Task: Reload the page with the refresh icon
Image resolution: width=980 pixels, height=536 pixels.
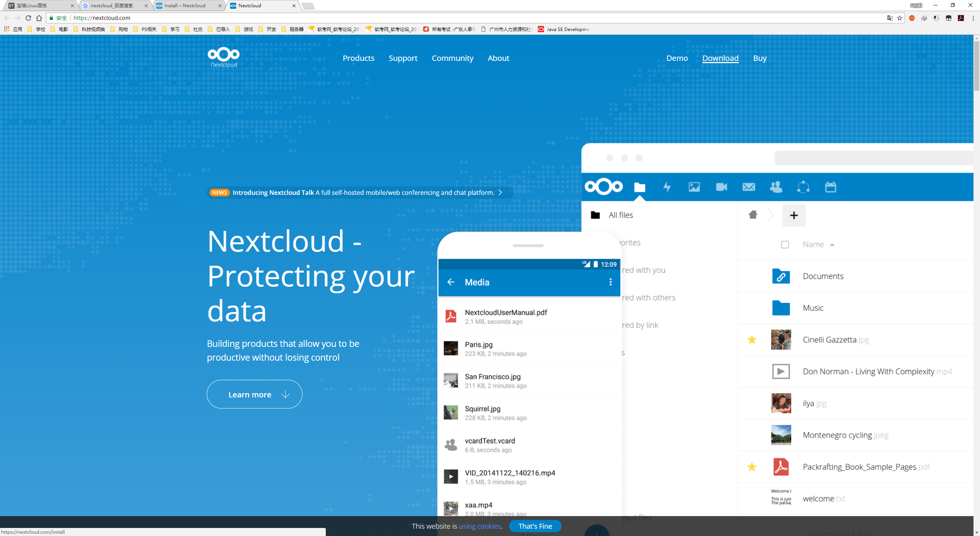Action: click(x=28, y=18)
